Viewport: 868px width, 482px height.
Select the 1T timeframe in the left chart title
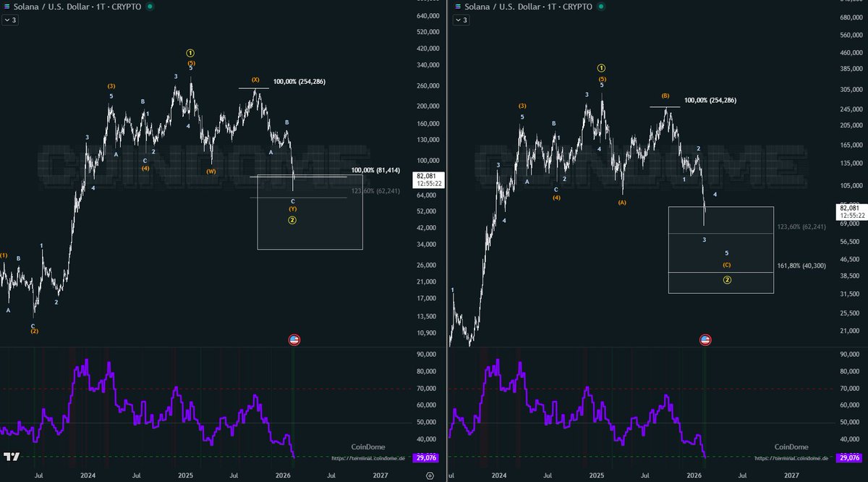point(101,6)
